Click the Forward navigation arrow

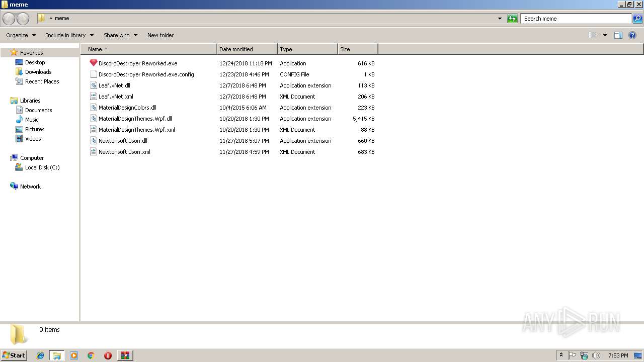tap(23, 19)
